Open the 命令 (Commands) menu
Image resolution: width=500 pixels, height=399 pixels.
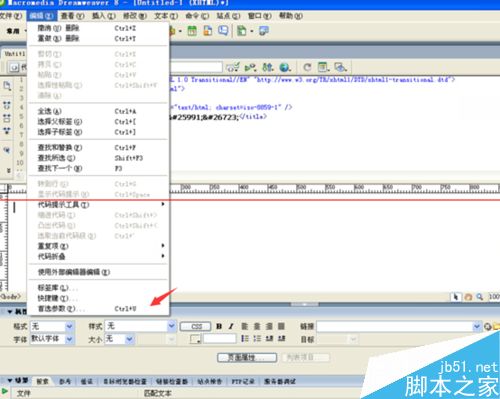197,16
